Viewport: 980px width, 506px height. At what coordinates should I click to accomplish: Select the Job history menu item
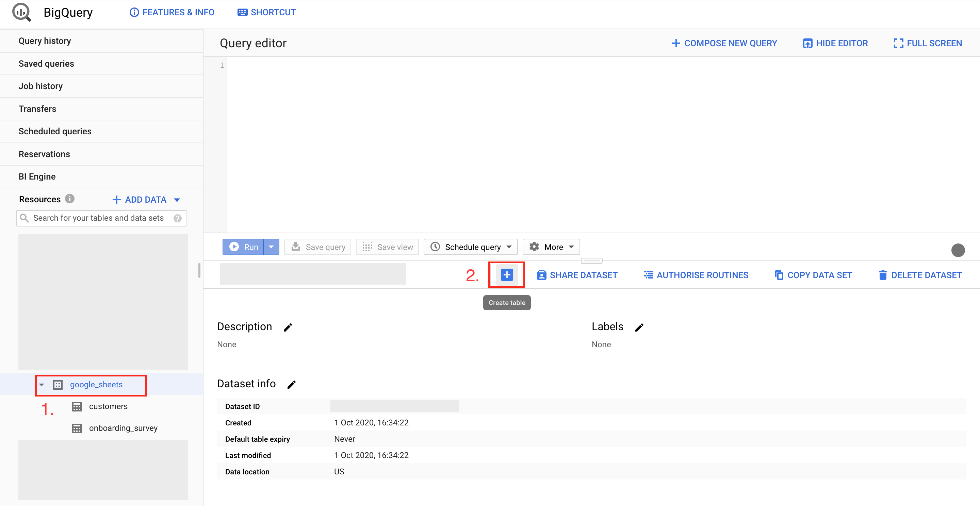pyautogui.click(x=40, y=85)
